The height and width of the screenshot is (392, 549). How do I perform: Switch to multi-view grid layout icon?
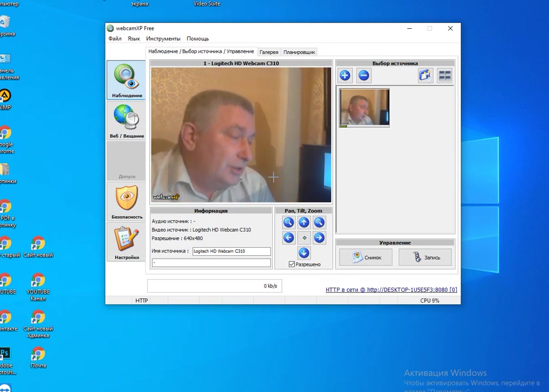444,76
